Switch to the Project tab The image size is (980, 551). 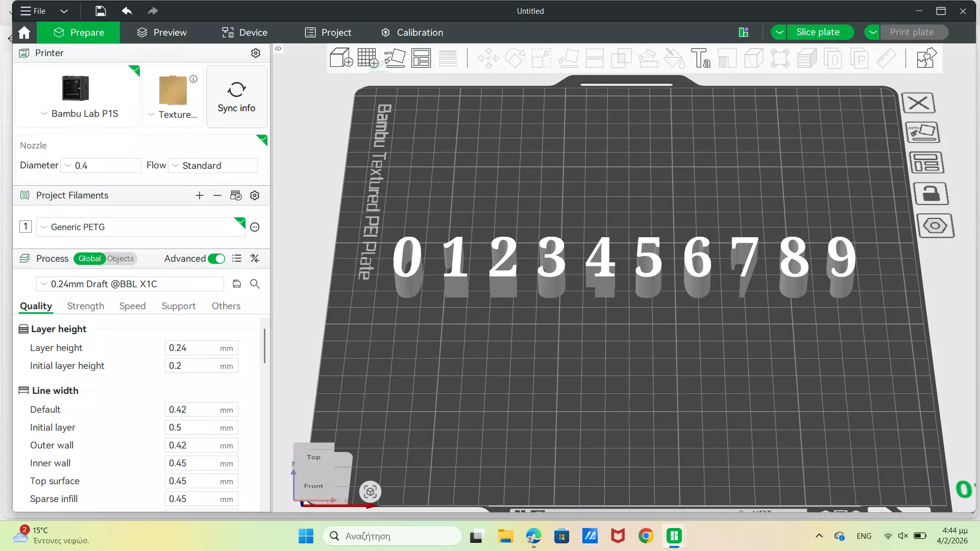pos(328,32)
